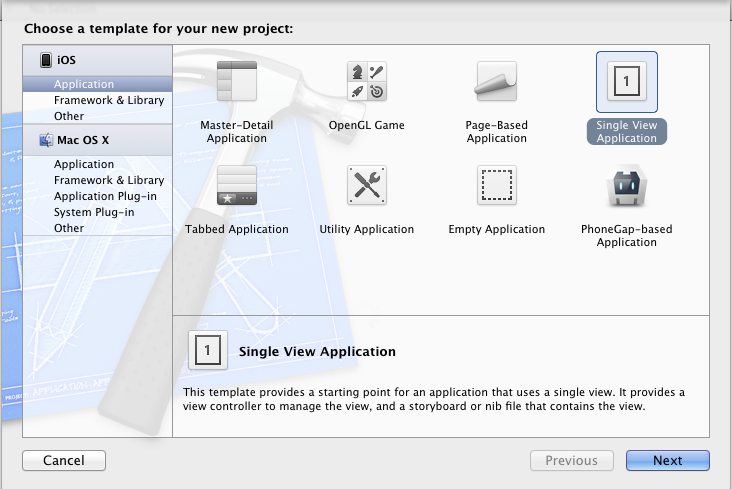732x489 pixels.
Task: Pick the Page-Based Application template icon
Action: click(x=496, y=81)
